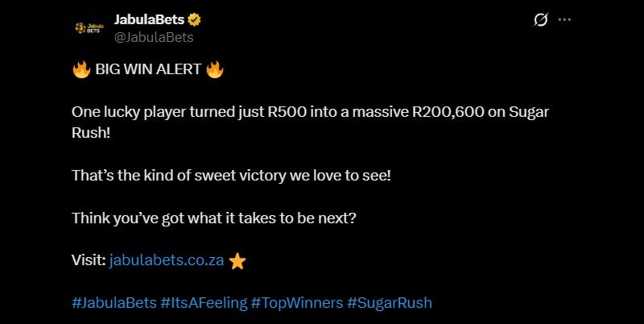Open the #SugarRush hashtag
Screen dimensions: 644x324
[390, 303]
